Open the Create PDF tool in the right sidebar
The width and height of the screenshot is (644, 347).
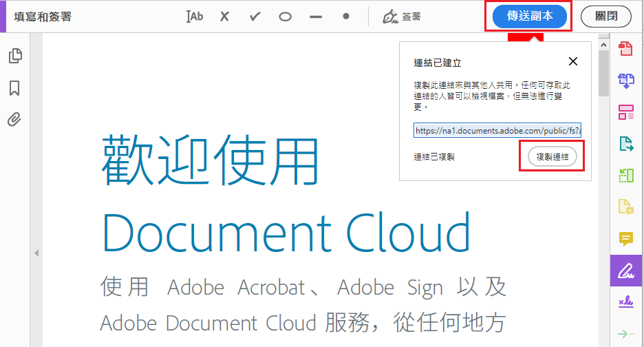625,48
